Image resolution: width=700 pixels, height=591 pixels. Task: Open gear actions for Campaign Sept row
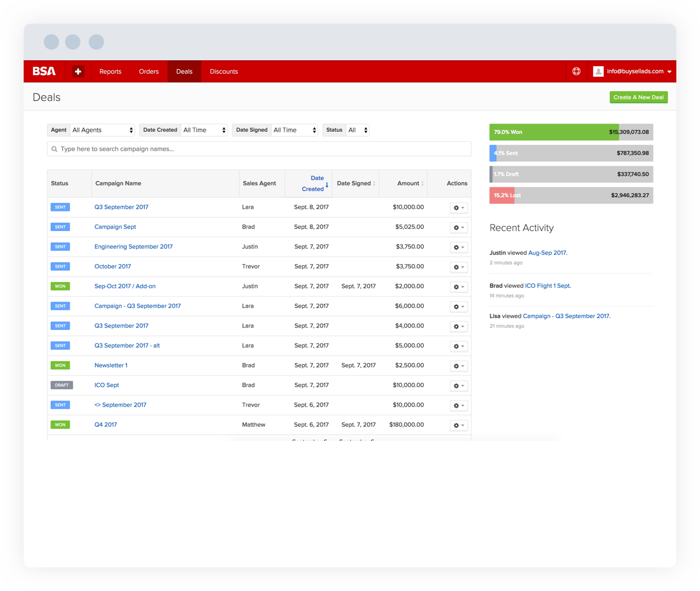click(x=459, y=227)
